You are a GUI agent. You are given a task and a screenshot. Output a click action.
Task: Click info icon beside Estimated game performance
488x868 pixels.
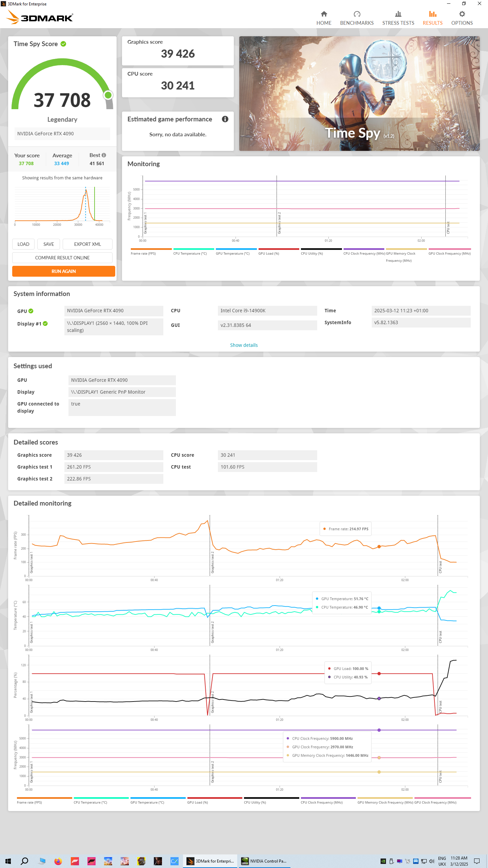coord(225,119)
